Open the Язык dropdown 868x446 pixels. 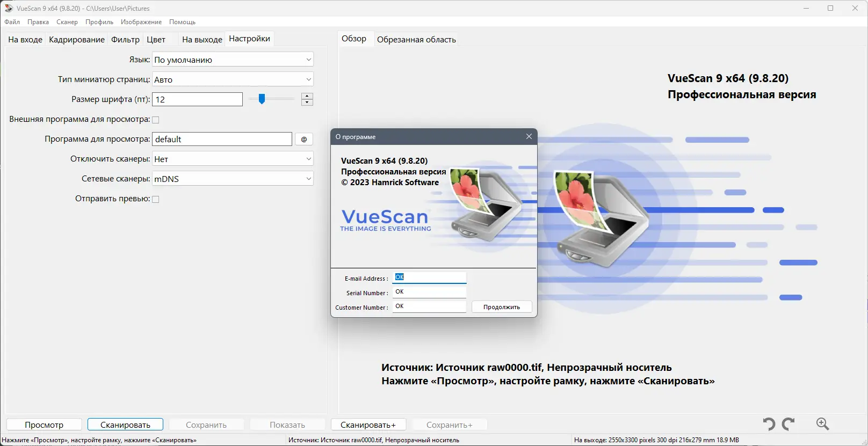233,60
